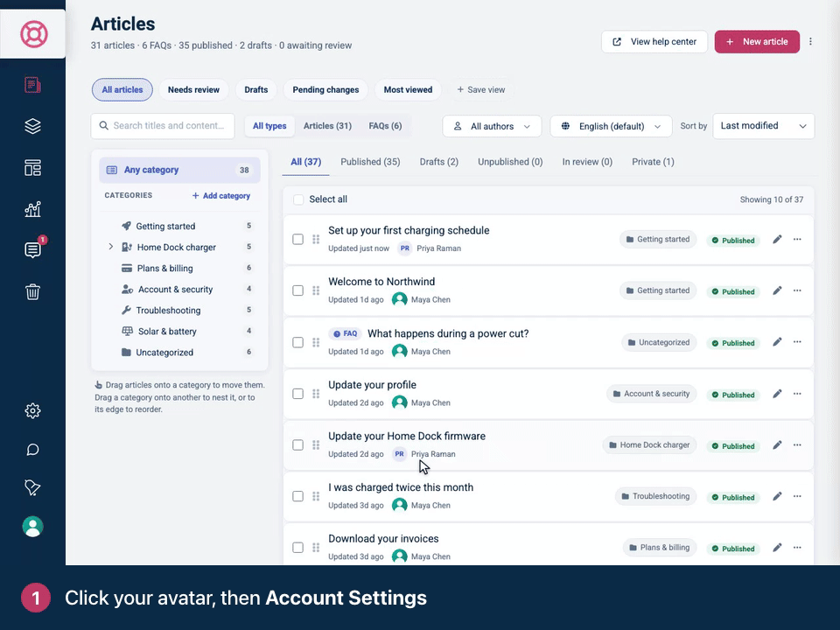Click the Search titles and content field
Image resolution: width=840 pixels, height=630 pixels.
(163, 126)
